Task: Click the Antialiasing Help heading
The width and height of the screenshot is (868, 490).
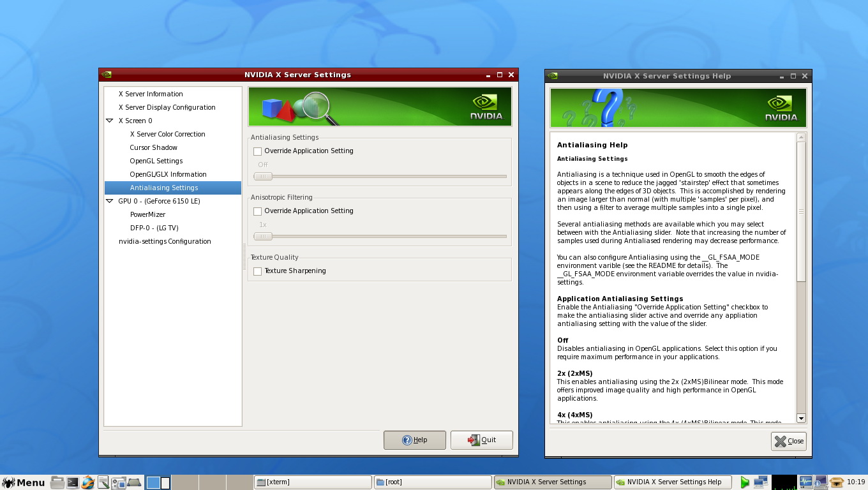Action: 592,145
